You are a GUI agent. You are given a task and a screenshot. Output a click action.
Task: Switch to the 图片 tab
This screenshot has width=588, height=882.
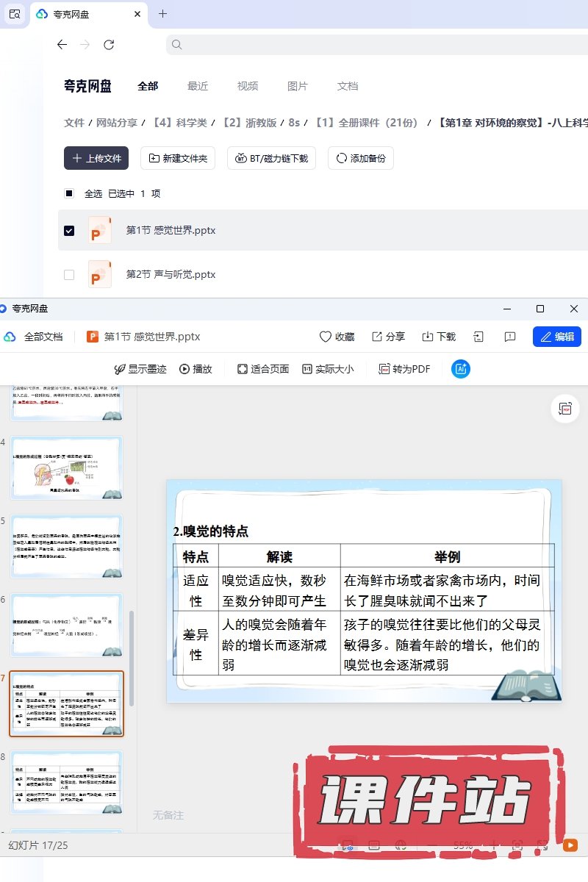pyautogui.click(x=298, y=86)
